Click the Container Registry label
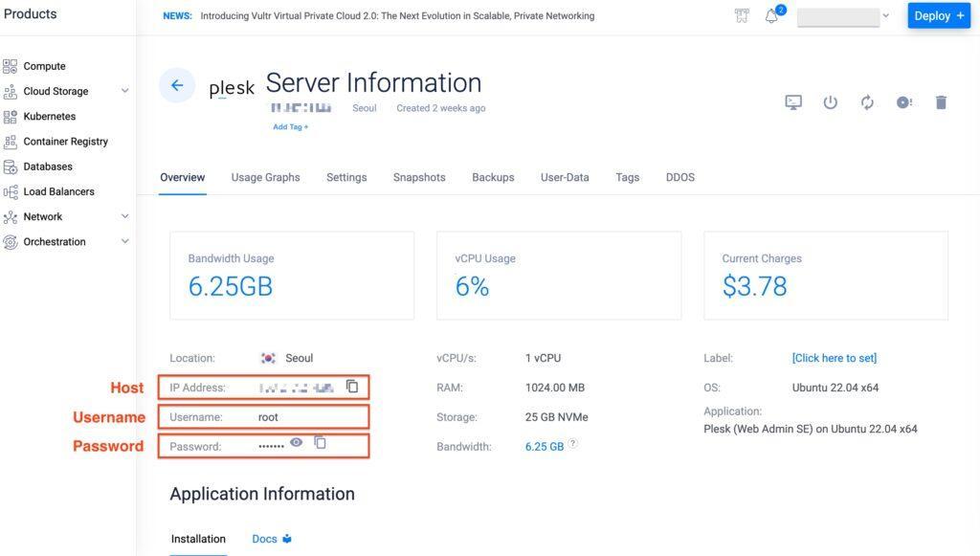This screenshot has width=980, height=556. point(66,142)
